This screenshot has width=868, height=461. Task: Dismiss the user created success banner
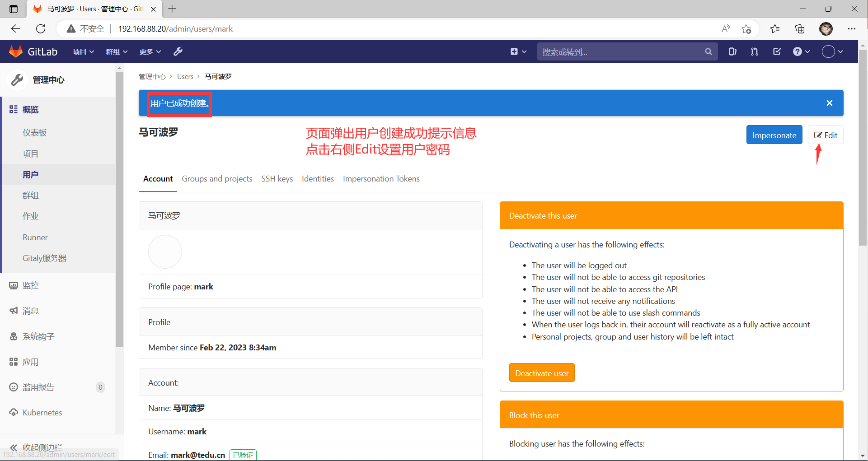829,103
